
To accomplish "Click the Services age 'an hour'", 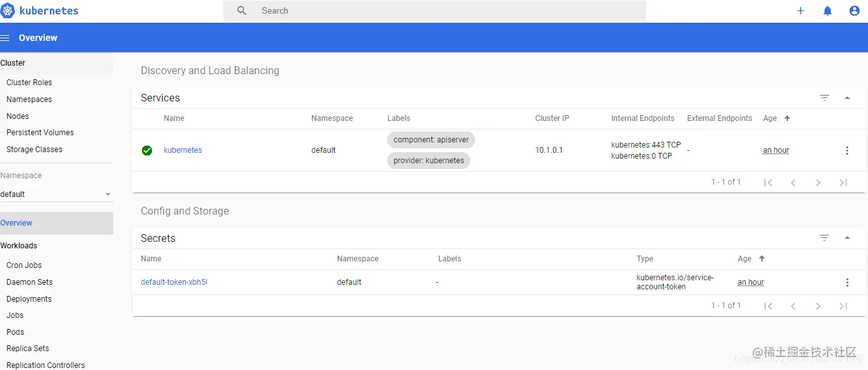I will coord(776,150).
